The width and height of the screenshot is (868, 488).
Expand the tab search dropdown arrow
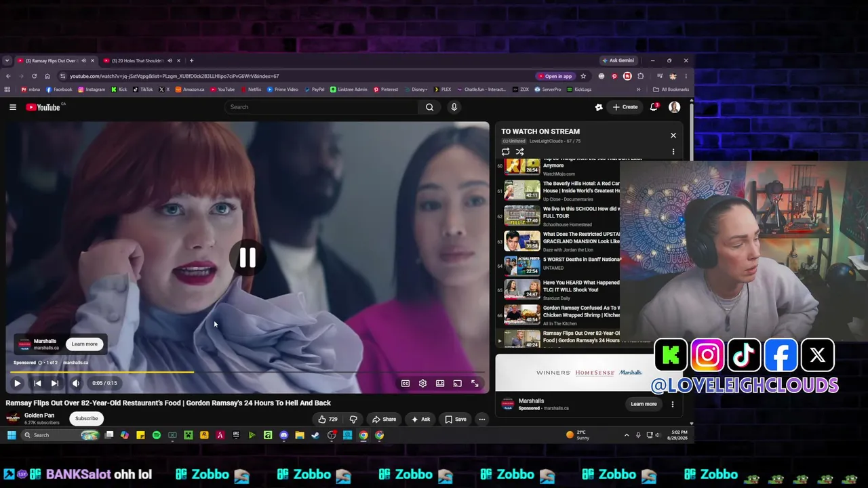tap(7, 61)
